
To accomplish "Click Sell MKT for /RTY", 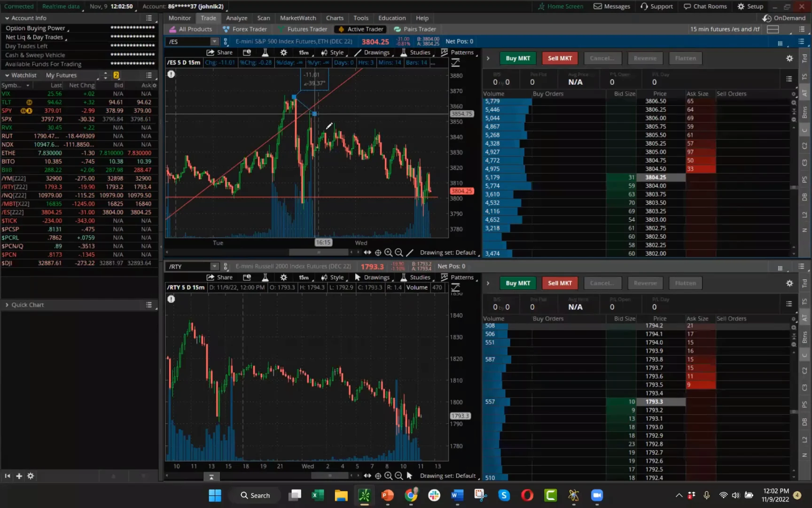I will [560, 283].
